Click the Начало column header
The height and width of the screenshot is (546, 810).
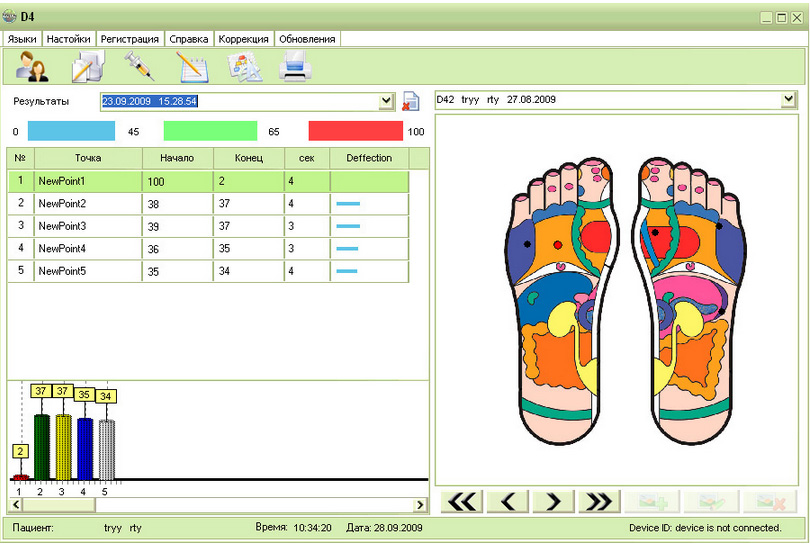point(177,158)
